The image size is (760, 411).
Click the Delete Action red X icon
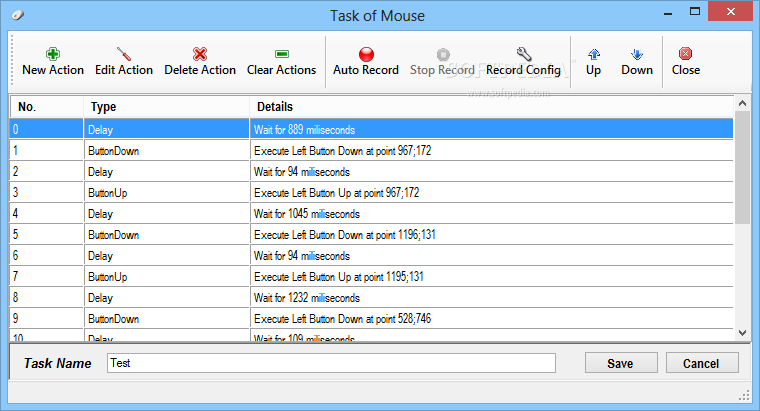200,54
